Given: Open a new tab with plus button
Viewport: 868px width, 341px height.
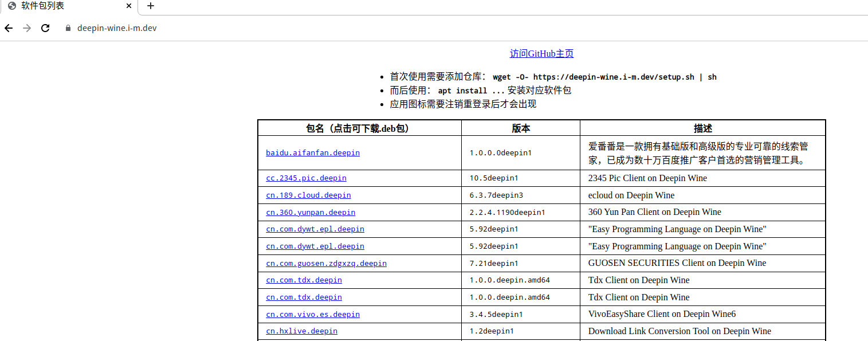Looking at the screenshot, I should pyautogui.click(x=151, y=6).
